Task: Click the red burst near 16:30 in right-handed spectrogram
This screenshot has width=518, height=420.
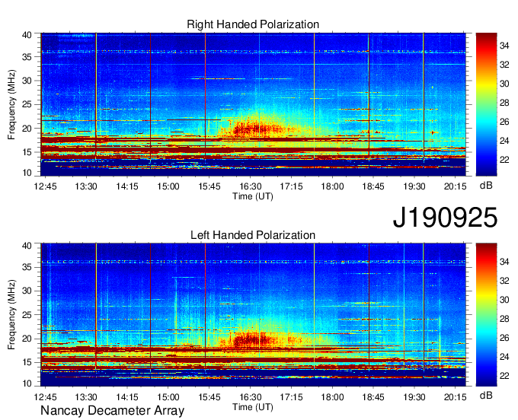Action: (x=257, y=128)
